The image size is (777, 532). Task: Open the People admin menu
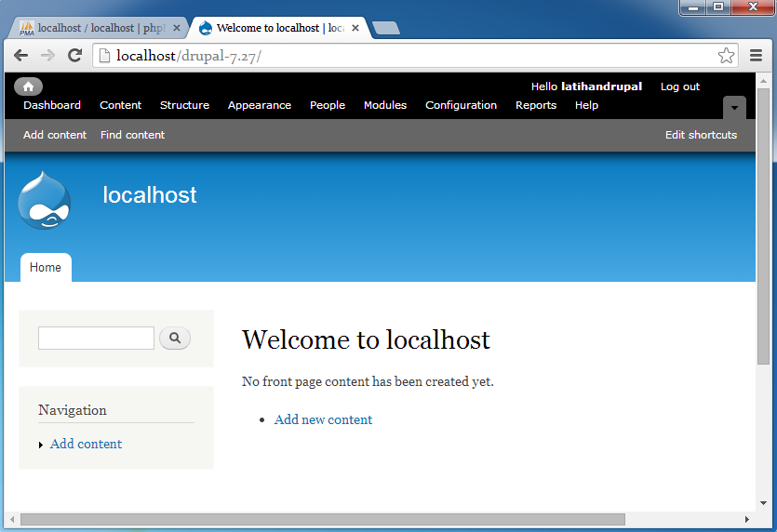(328, 105)
